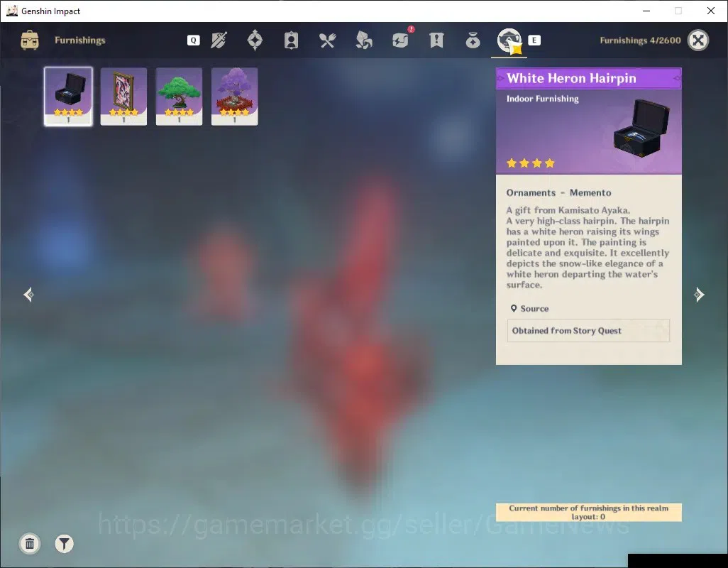Open the filter options funnel
Viewport: 728px width, 568px height.
coord(64,543)
